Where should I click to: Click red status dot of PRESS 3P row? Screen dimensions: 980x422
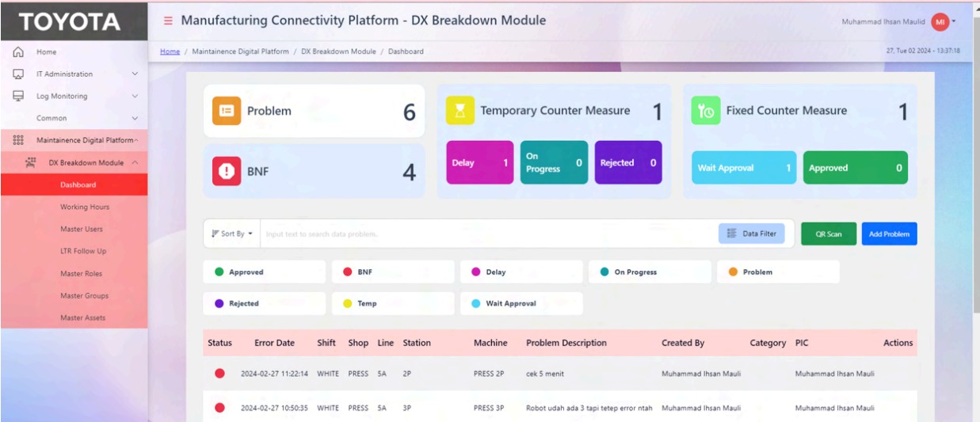coord(219,408)
